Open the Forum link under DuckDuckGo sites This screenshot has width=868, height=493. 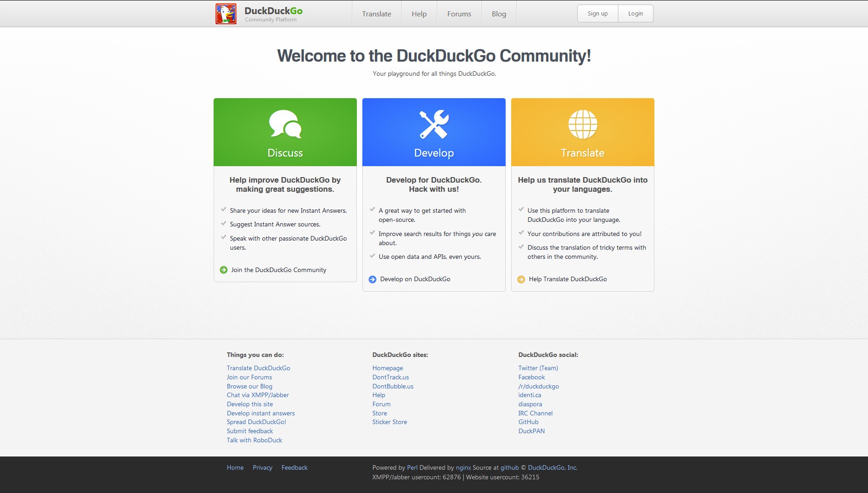coord(382,404)
